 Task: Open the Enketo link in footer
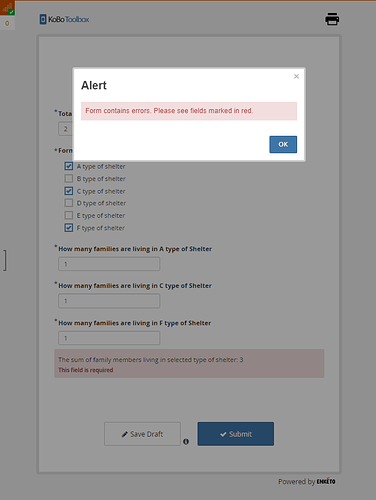coord(326,481)
